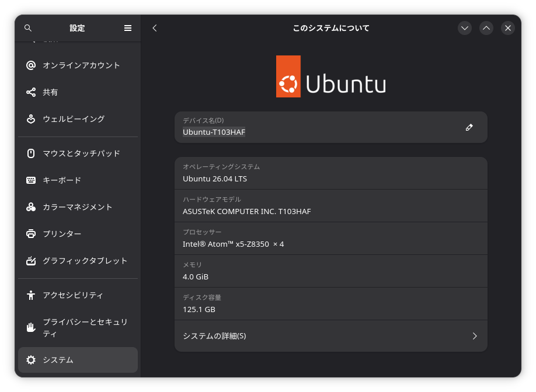Click the オンラインアカウント @ icon

tap(31, 65)
